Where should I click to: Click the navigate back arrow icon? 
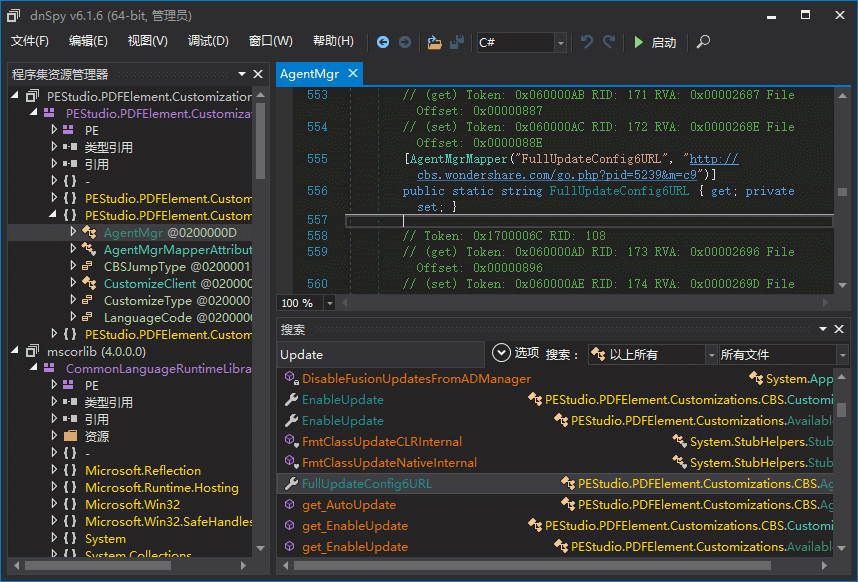pos(383,42)
